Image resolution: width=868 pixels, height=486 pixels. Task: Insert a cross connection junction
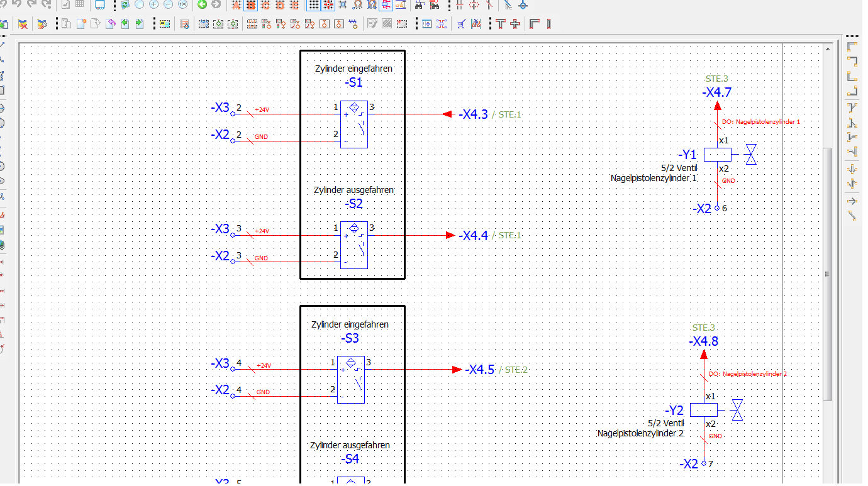click(515, 24)
